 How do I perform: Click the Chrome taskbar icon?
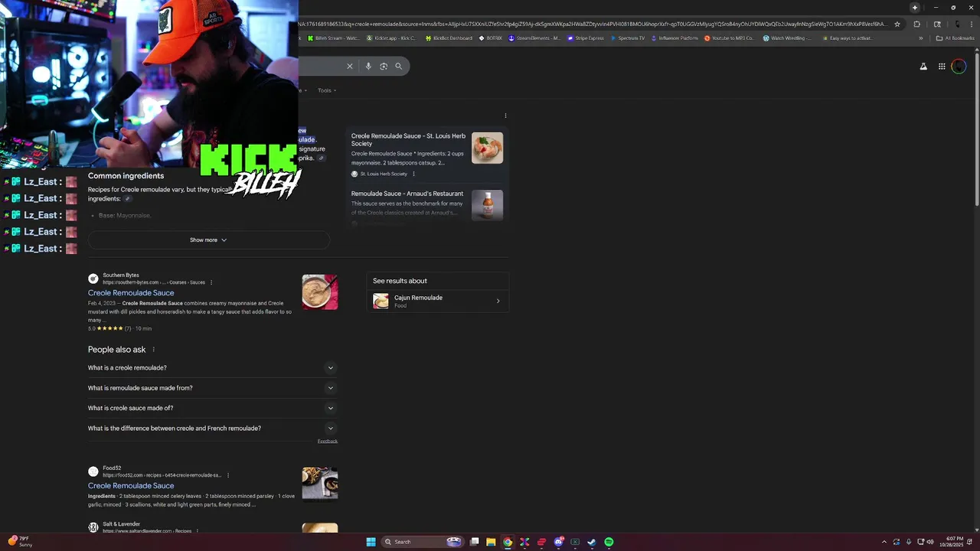(508, 542)
